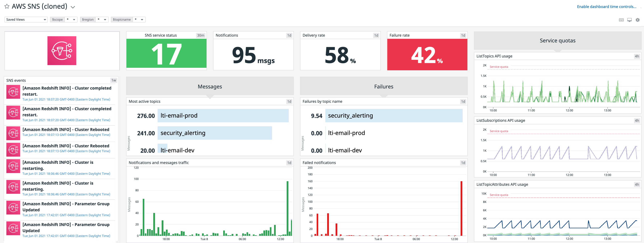This screenshot has width=644, height=243.
Task: Click SNS icon beside Parameter Group Updated event
Action: [13, 207]
